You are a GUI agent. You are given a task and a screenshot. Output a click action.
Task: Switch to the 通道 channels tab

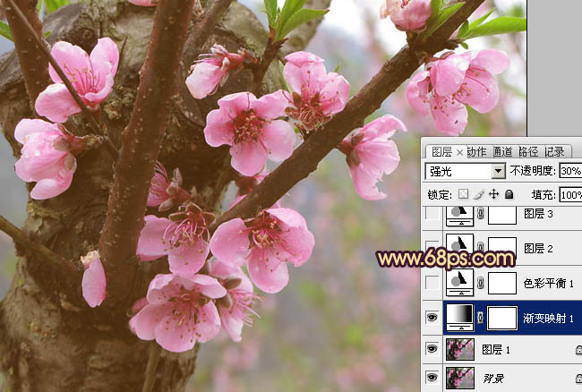pos(502,151)
